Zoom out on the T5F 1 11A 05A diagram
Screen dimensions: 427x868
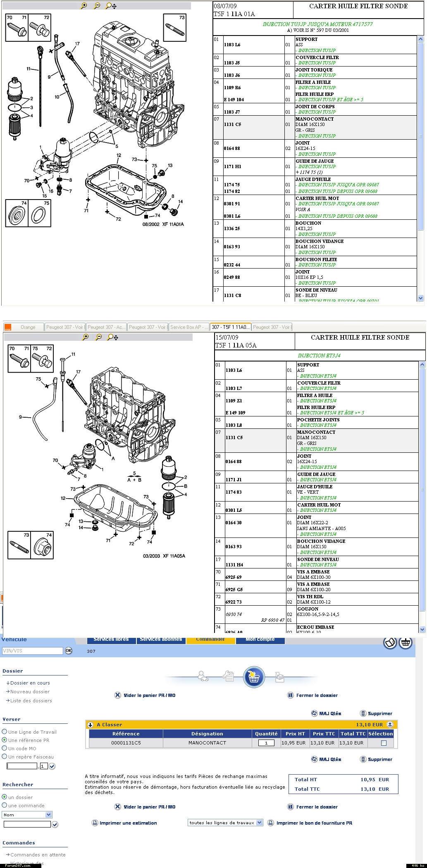click(98, 337)
